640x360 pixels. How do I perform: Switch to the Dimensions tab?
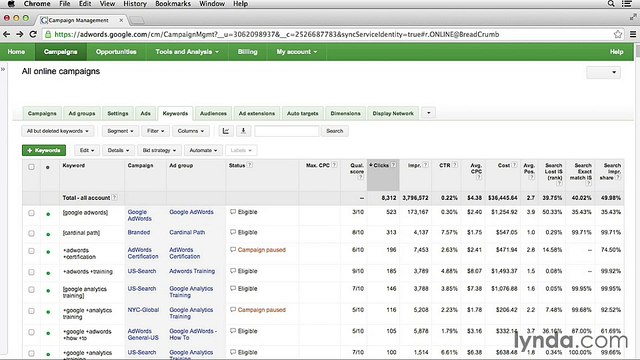[x=345, y=113]
